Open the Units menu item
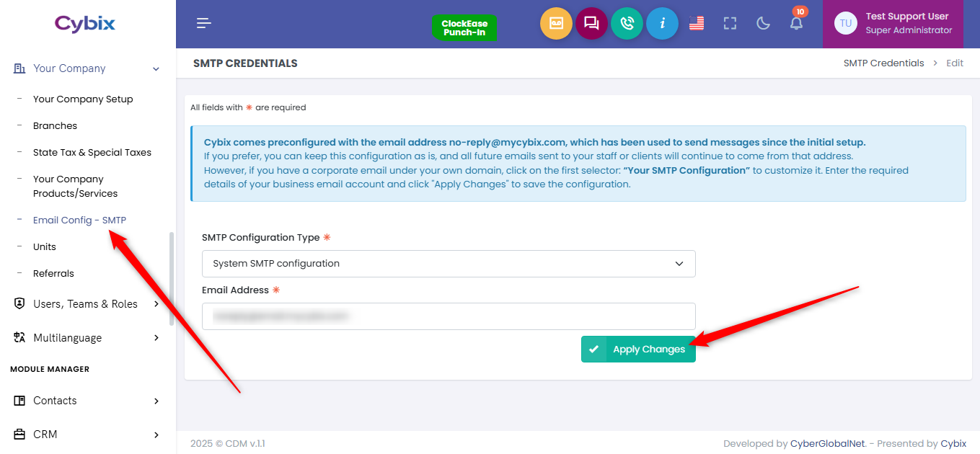This screenshot has height=454, width=980. tap(45, 247)
